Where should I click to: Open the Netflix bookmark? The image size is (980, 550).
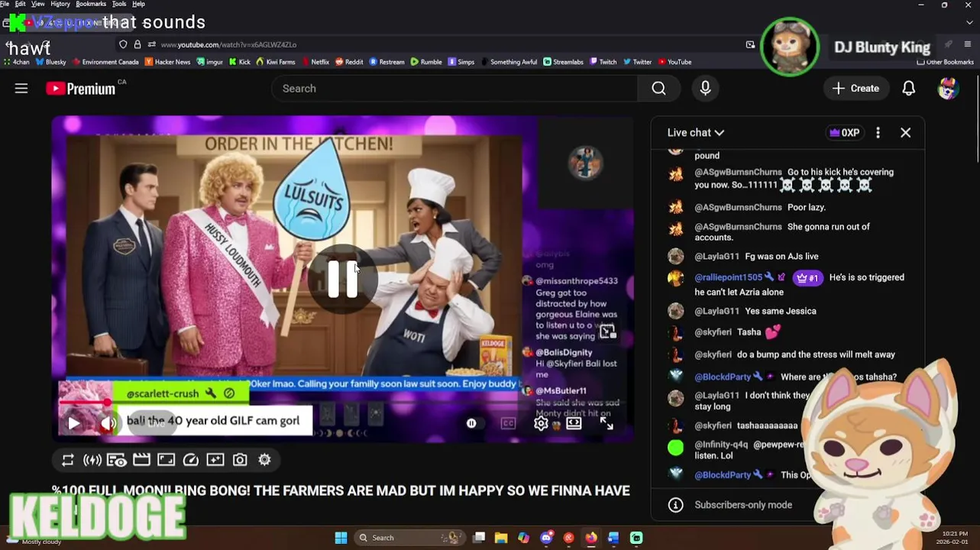point(315,62)
